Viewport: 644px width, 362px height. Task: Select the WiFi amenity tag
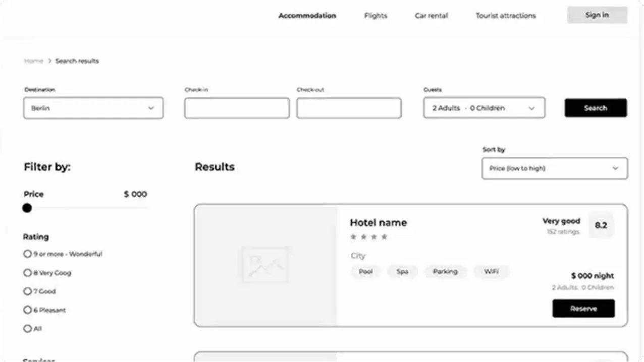pyautogui.click(x=491, y=272)
